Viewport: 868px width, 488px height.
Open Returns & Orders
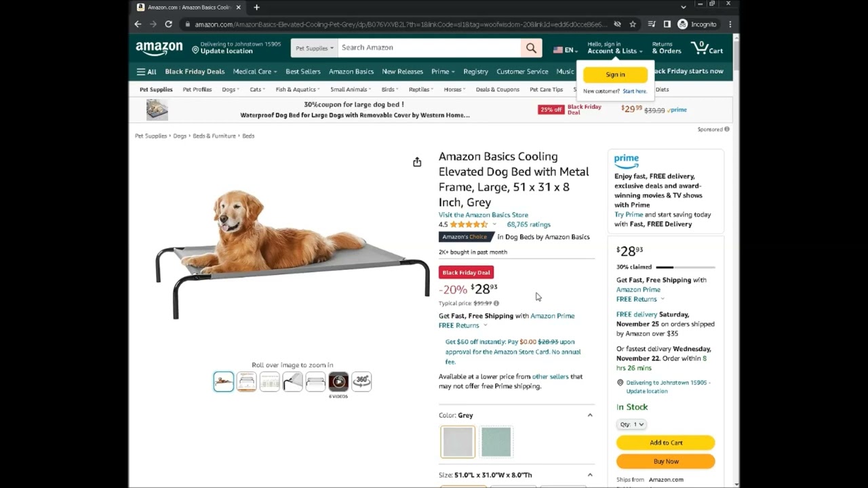666,48
